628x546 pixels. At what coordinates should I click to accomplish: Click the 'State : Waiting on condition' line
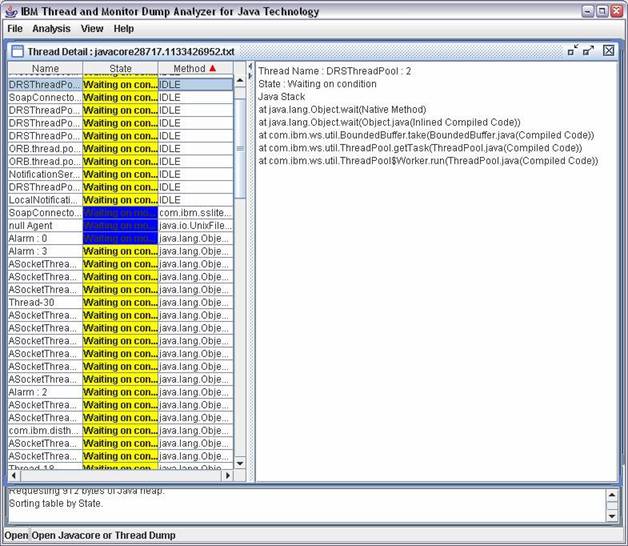tap(317, 84)
